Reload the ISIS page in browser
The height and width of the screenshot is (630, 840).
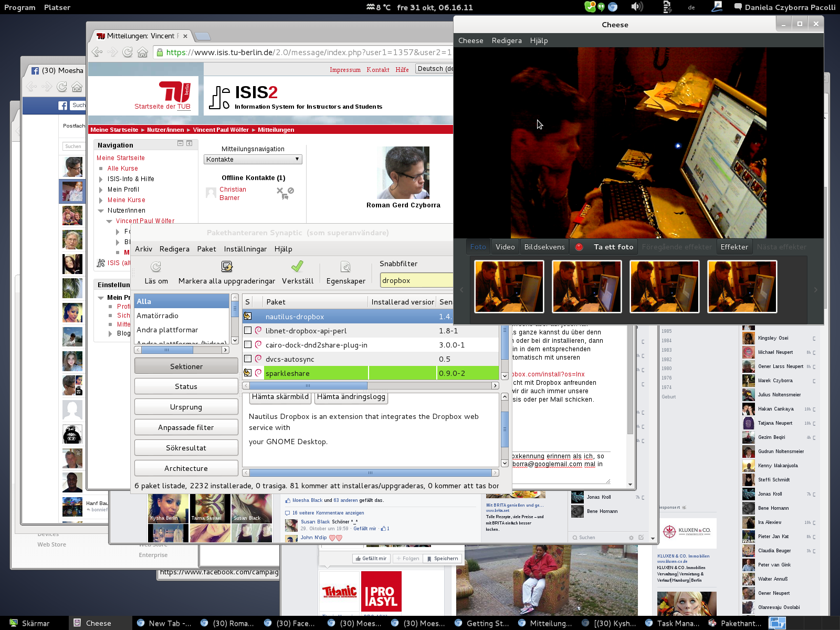(128, 52)
